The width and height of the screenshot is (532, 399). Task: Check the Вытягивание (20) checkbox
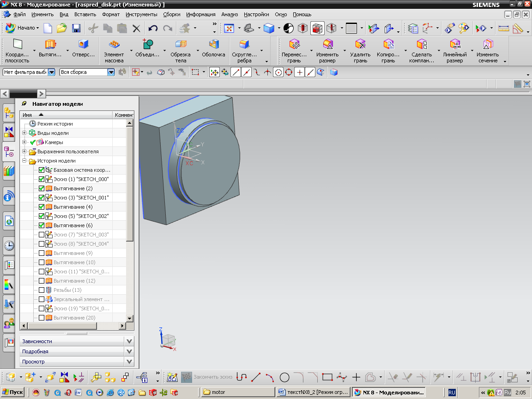[42, 318]
